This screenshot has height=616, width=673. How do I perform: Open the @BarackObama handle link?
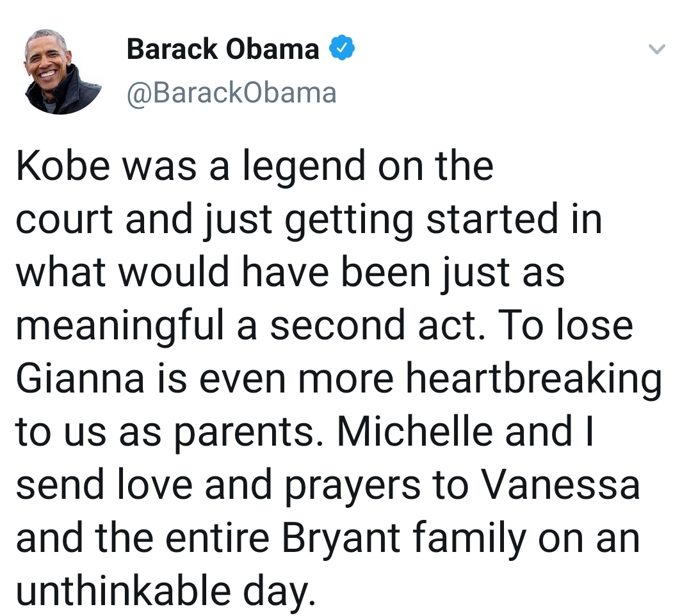pos(232,93)
